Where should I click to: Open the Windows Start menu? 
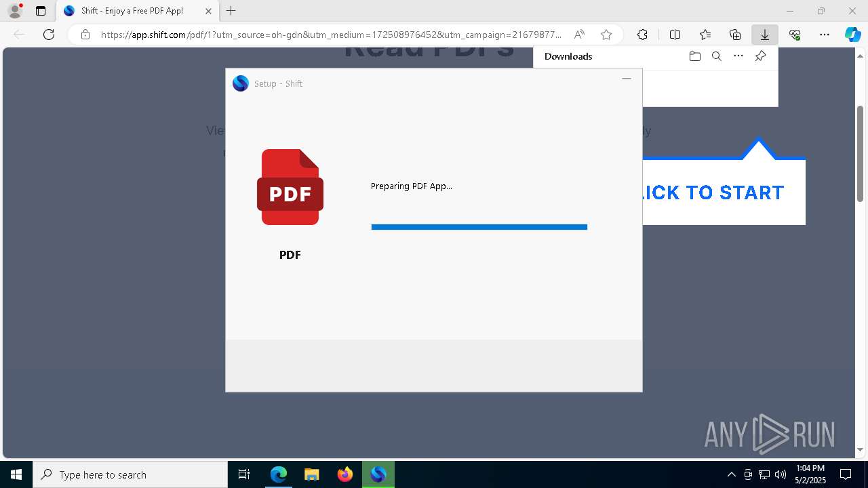[x=16, y=474]
